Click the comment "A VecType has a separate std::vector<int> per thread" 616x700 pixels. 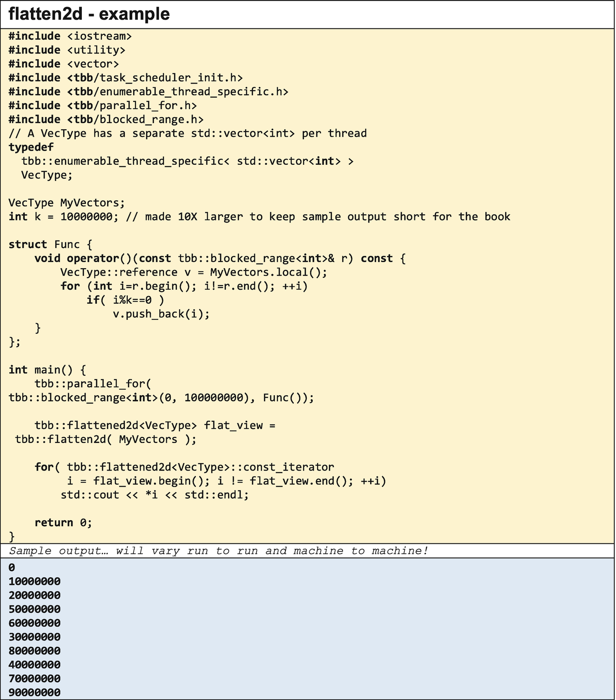click(187, 134)
